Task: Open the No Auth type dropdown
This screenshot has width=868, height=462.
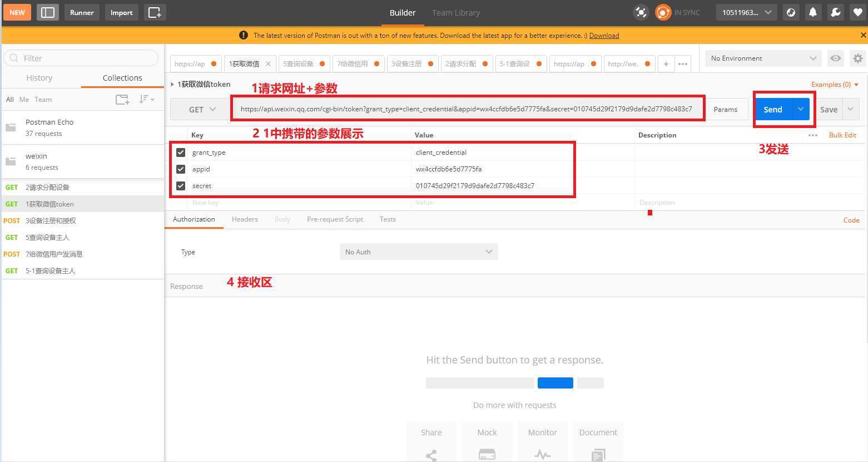Action: pos(419,252)
